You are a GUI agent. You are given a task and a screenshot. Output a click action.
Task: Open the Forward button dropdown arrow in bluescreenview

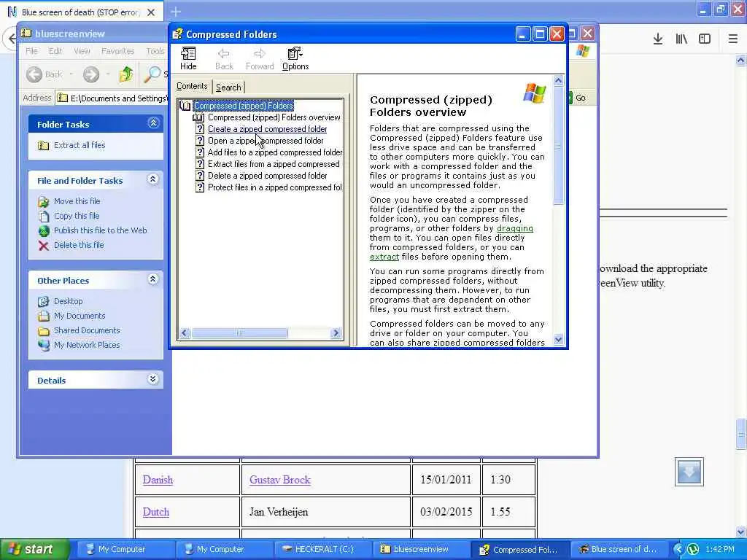pos(108,74)
